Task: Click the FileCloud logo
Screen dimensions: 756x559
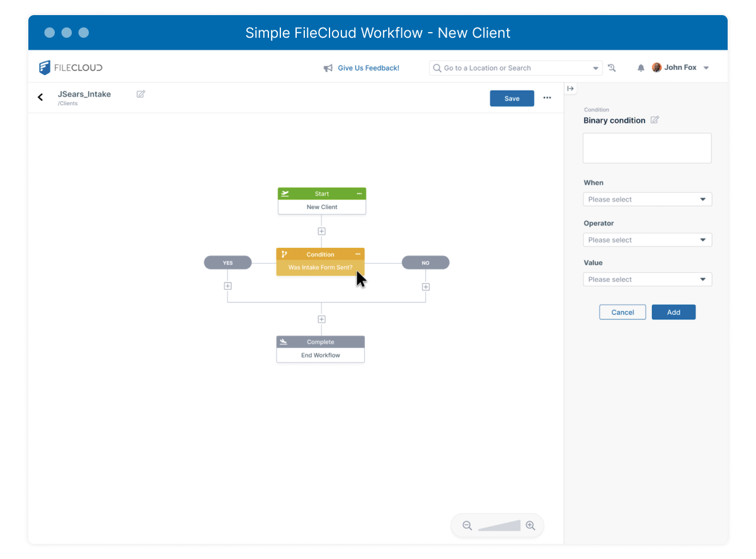Action: click(71, 67)
